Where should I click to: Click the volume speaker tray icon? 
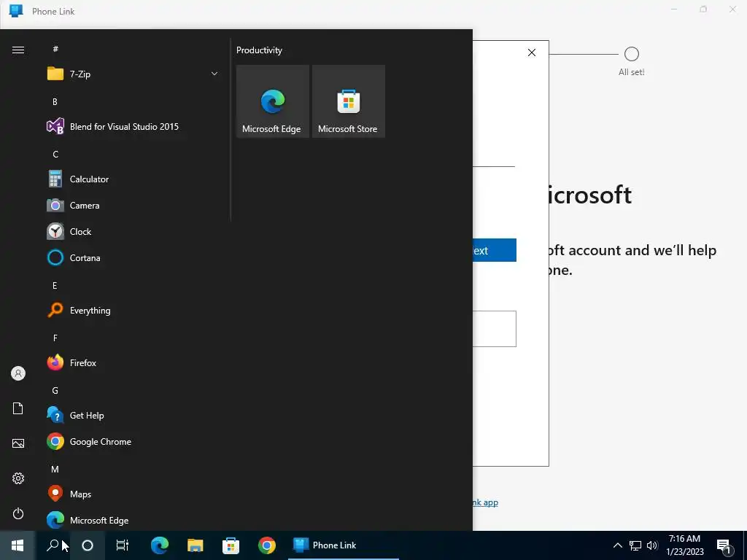click(x=652, y=545)
